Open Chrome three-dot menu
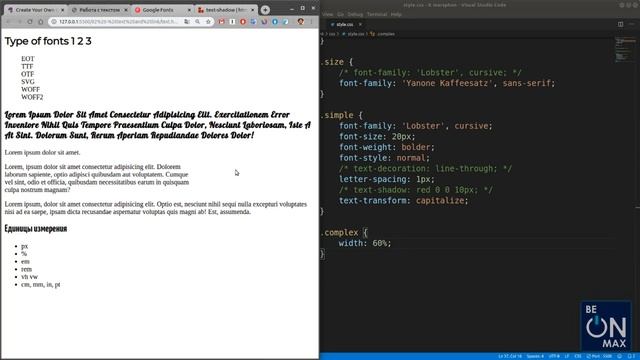Screen dimensions: 640x360 click(x=311, y=22)
